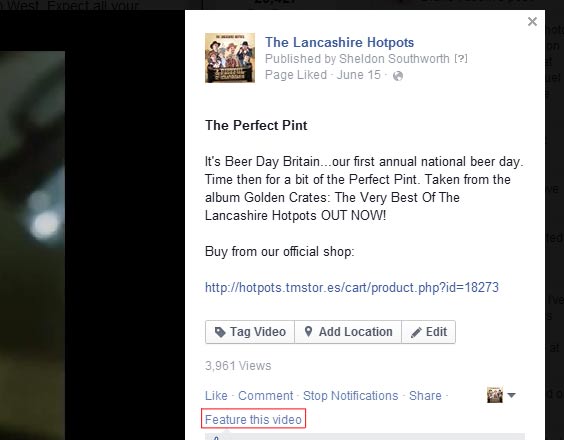Image resolution: width=564 pixels, height=440 pixels.
Task: Click the Tag Video button
Action: tap(250, 332)
